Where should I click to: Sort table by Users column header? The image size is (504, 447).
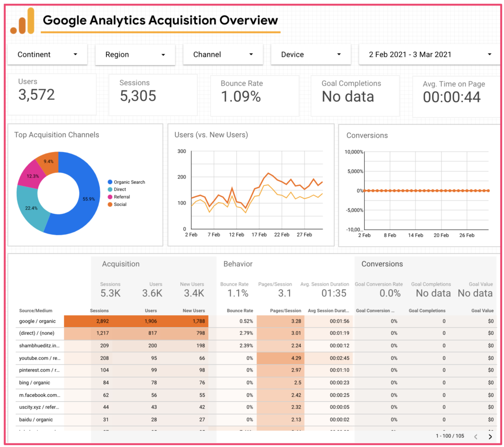click(x=151, y=310)
